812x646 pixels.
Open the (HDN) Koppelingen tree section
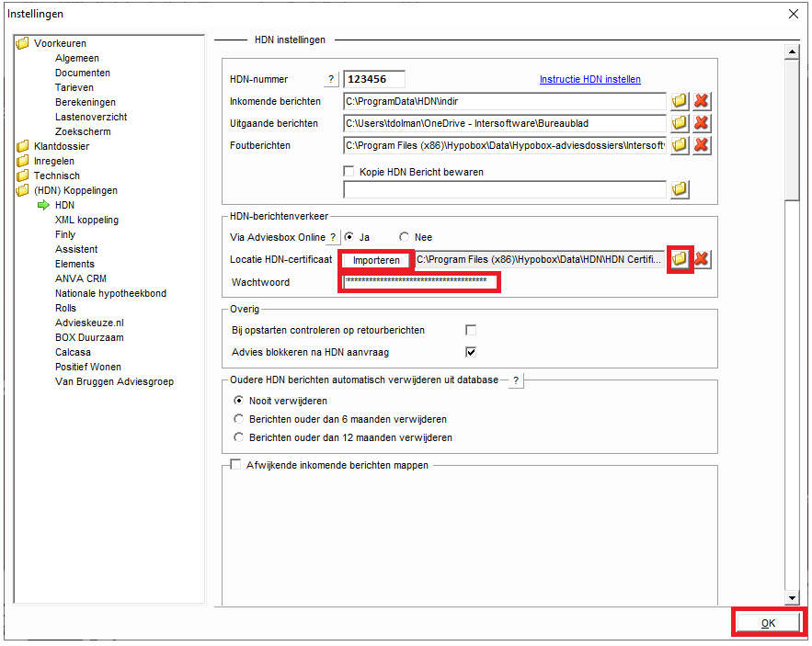75,190
